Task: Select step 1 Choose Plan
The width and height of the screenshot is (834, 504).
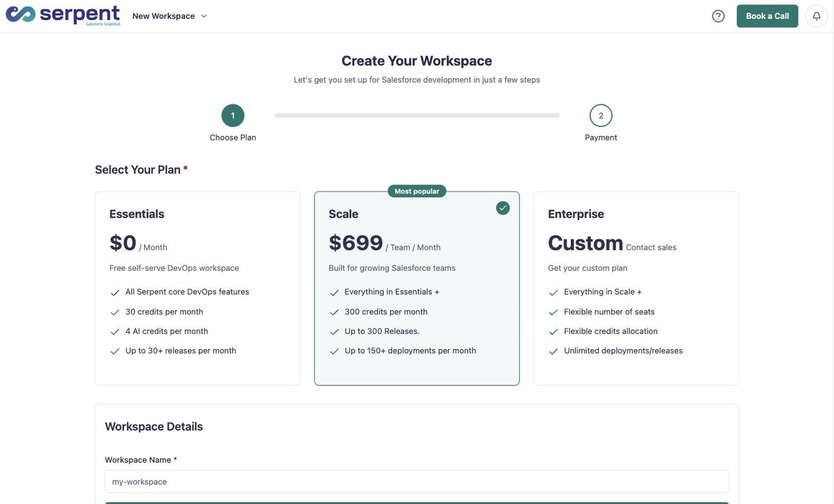Action: 233,116
